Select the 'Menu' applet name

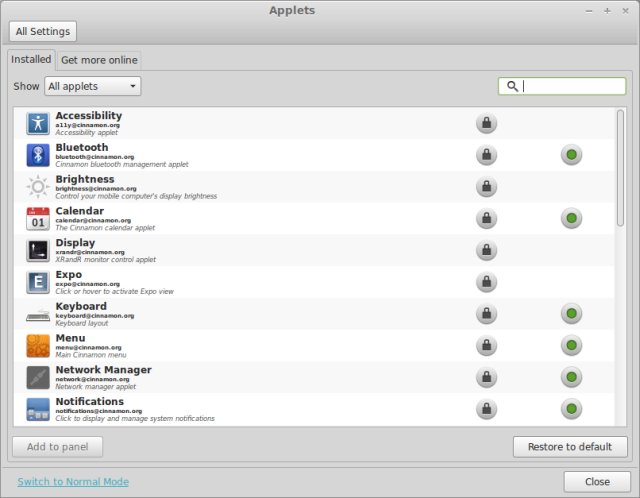pos(70,338)
